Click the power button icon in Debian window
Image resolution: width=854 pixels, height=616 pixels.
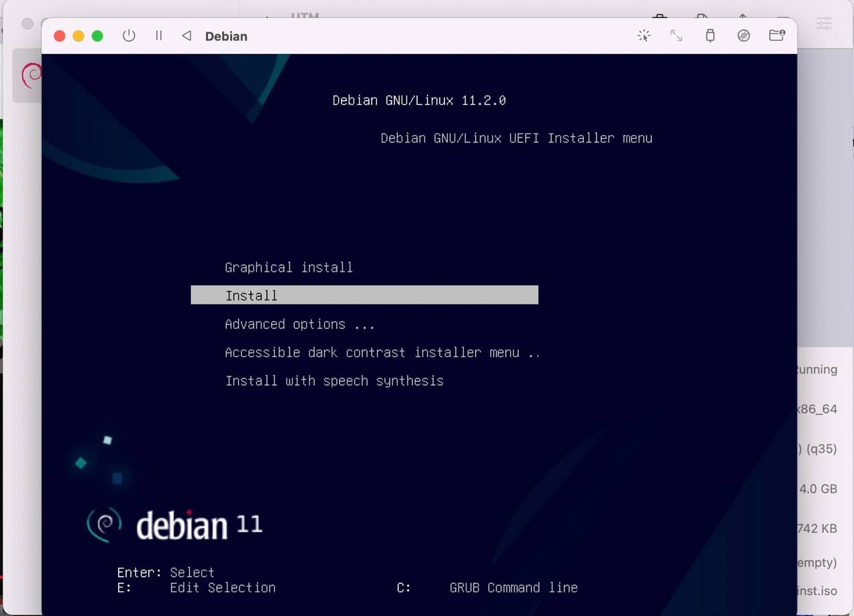click(129, 36)
